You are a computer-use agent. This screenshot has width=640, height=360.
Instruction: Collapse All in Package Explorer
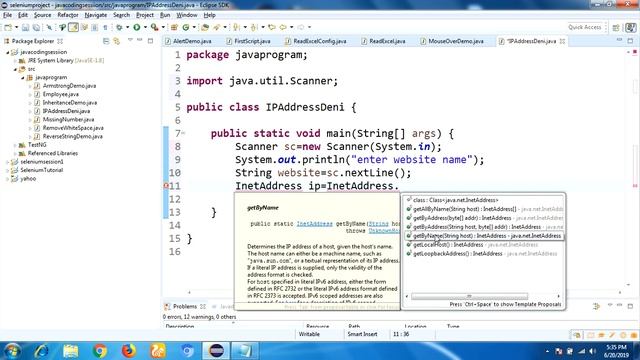tap(106, 41)
